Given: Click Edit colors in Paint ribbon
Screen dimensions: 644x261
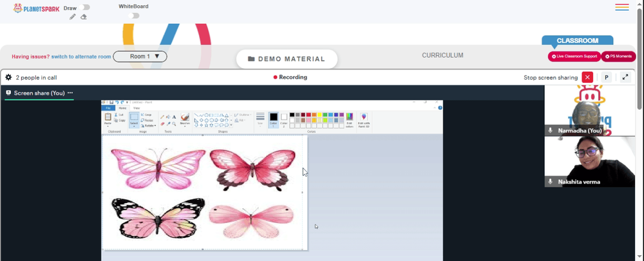Looking at the screenshot, I should tap(350, 122).
